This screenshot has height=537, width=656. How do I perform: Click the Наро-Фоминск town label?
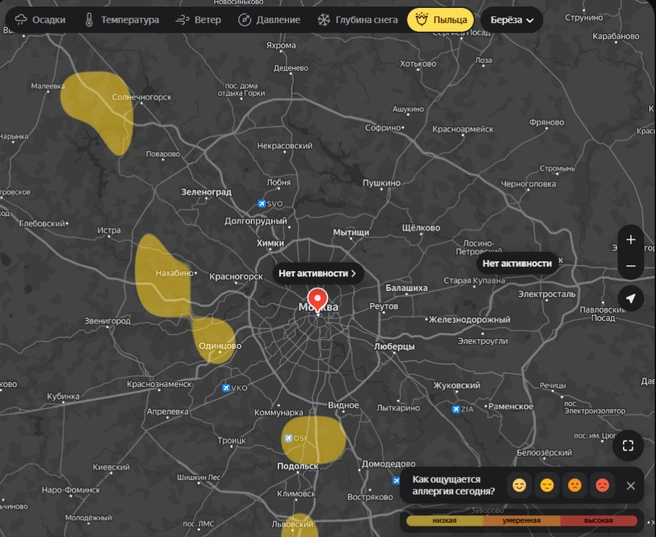(71, 490)
